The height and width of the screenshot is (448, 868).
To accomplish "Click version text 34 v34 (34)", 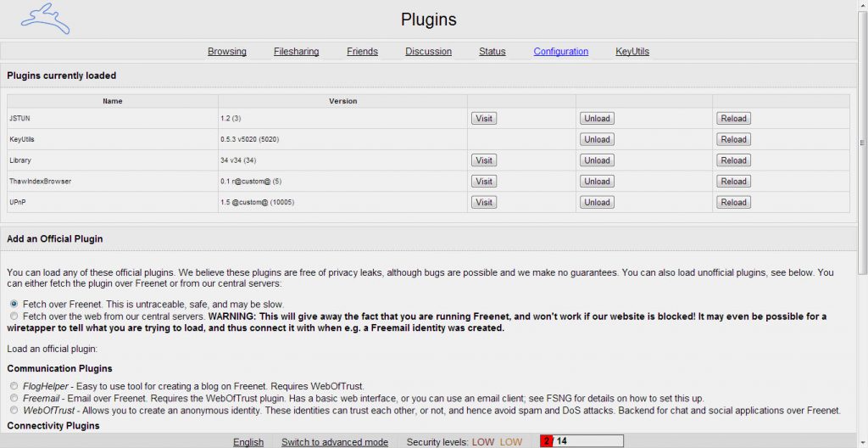I will (238, 161).
